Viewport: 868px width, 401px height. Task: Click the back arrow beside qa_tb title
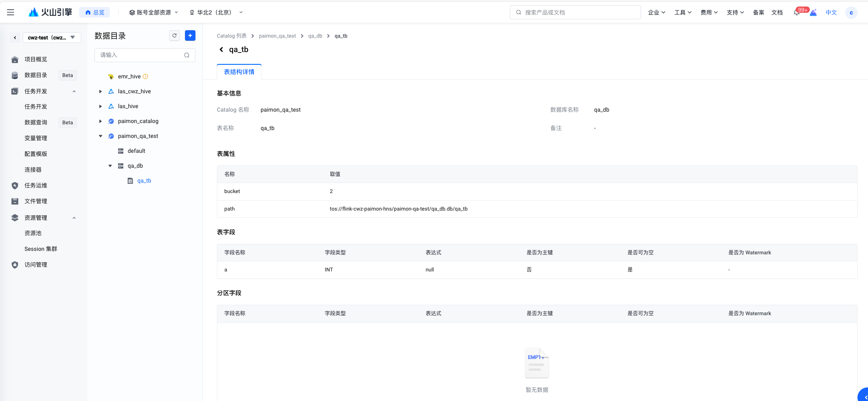[221, 49]
